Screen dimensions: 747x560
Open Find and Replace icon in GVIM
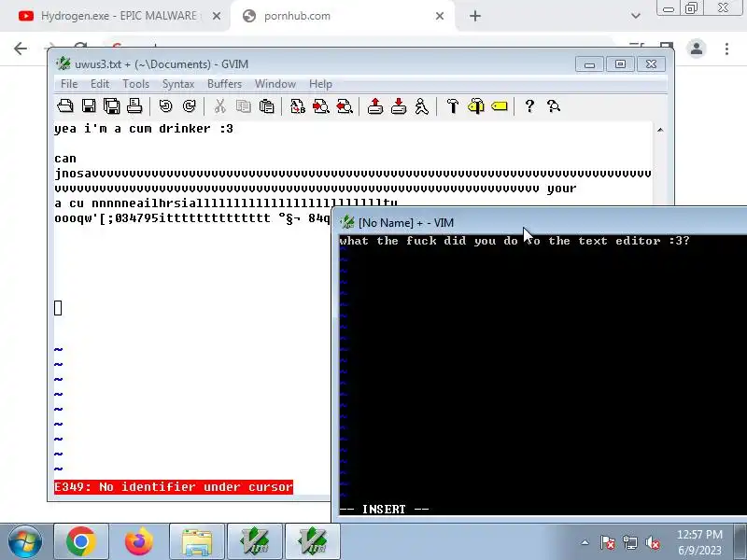(x=298, y=105)
